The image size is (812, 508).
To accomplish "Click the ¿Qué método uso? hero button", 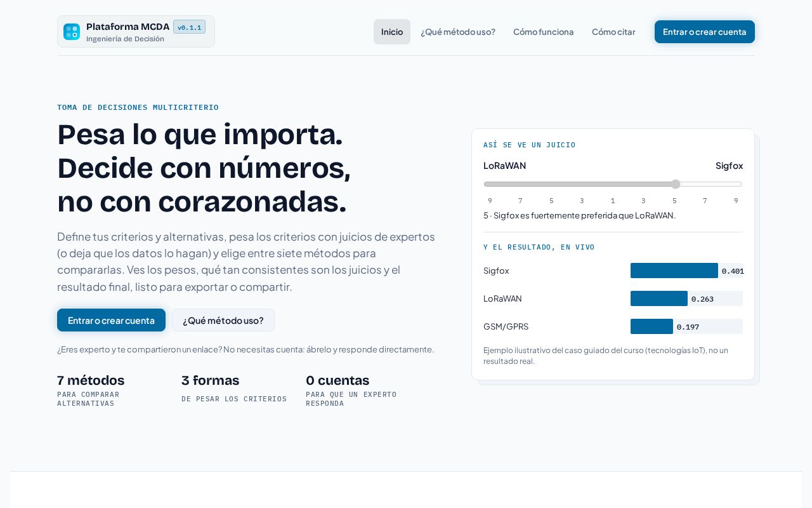I will point(223,320).
